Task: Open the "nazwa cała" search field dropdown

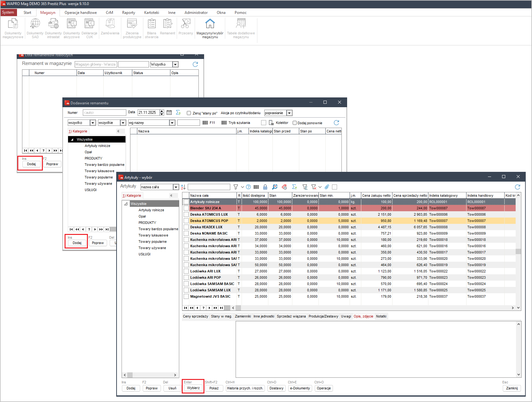Action: click(x=176, y=187)
